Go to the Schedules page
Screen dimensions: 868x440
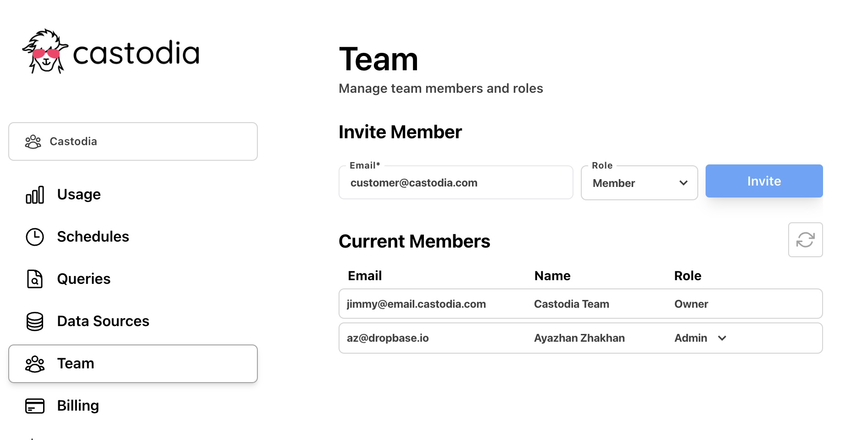click(x=93, y=237)
